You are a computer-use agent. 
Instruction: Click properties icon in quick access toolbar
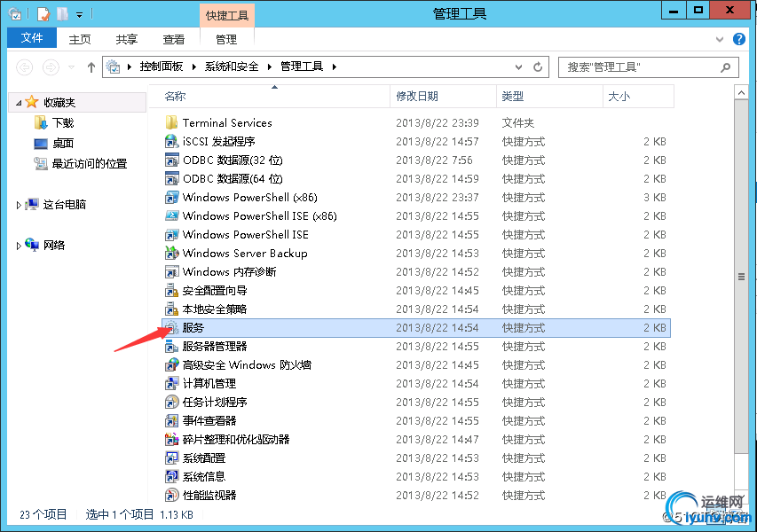(43, 14)
